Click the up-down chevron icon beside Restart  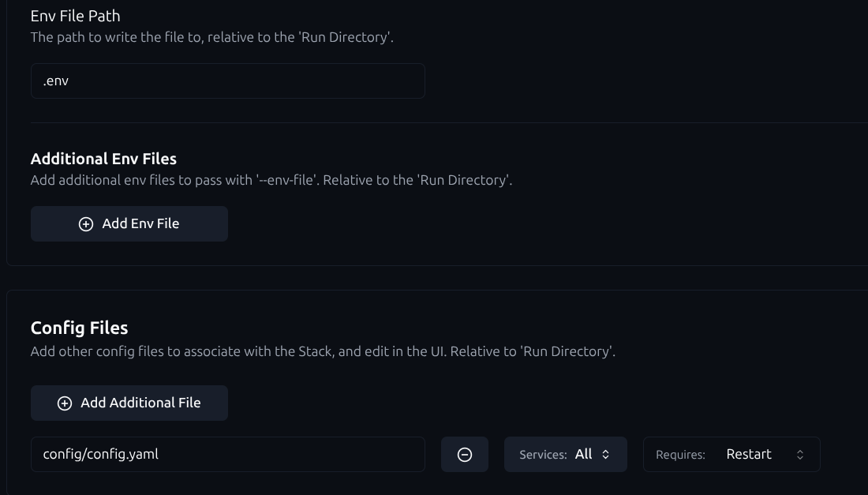(800, 455)
